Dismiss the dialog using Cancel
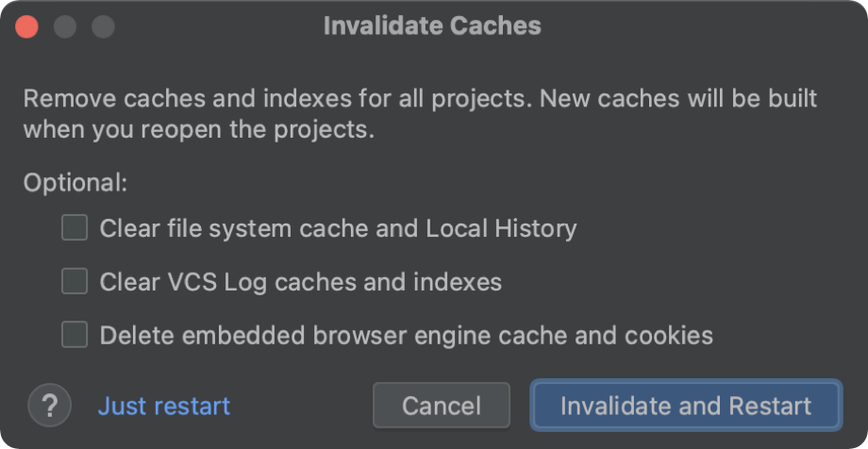This screenshot has height=449, width=868. 442,406
